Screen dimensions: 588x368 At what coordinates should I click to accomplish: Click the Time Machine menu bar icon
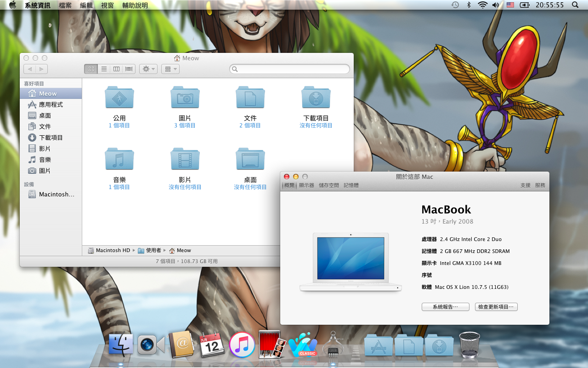[455, 5]
